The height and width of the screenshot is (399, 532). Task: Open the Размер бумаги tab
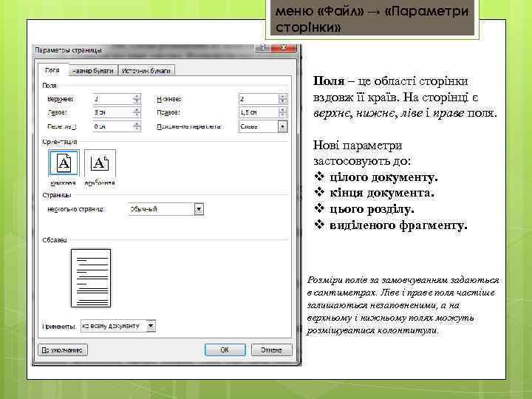(x=93, y=71)
